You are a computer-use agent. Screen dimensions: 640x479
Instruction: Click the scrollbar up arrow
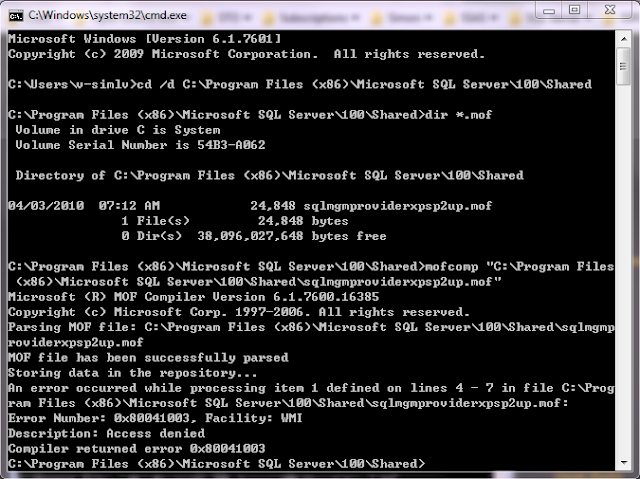click(x=624, y=39)
